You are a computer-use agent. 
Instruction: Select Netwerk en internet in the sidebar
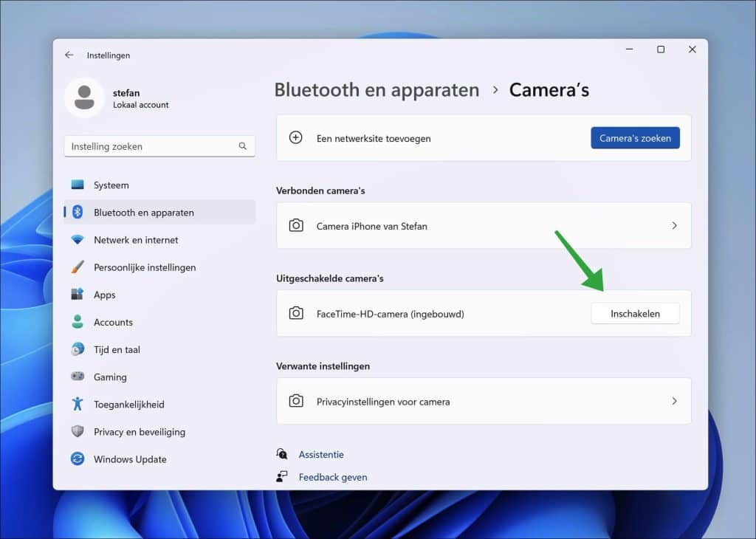click(78, 240)
